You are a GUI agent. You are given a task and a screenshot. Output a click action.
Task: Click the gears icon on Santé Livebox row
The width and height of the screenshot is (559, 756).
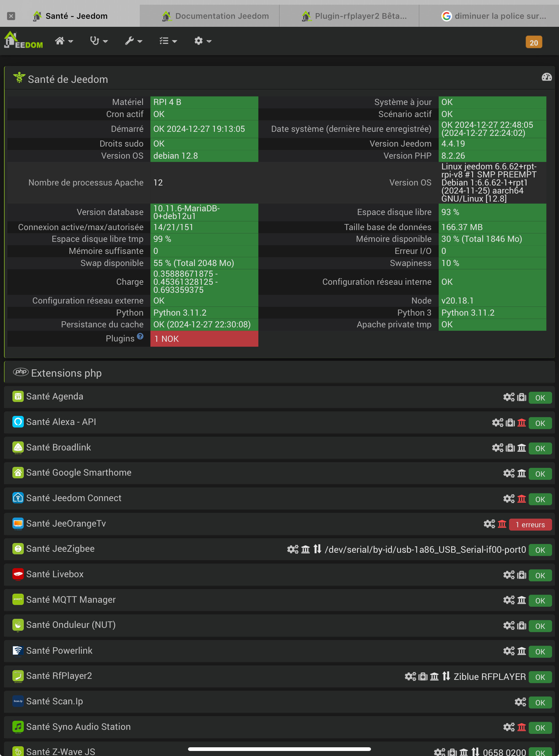pos(509,575)
